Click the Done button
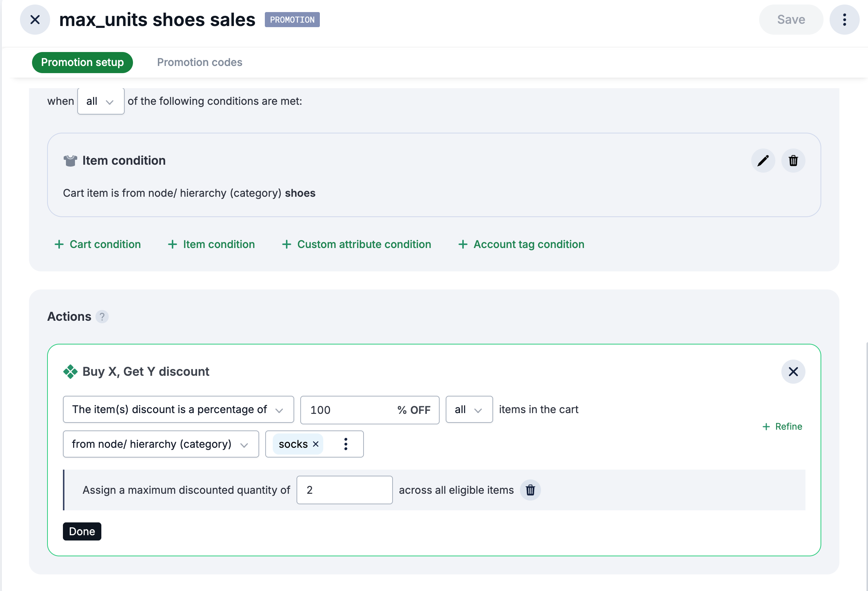The width and height of the screenshot is (868, 591). pos(82,531)
